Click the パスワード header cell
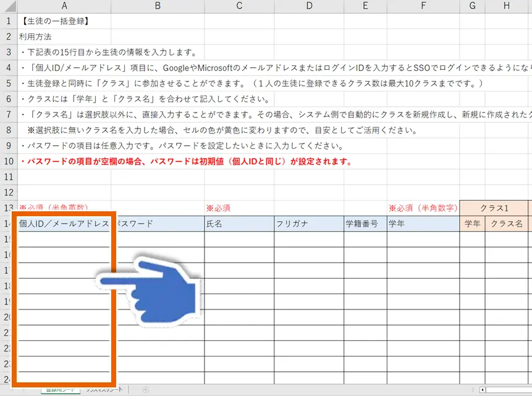 click(x=157, y=224)
